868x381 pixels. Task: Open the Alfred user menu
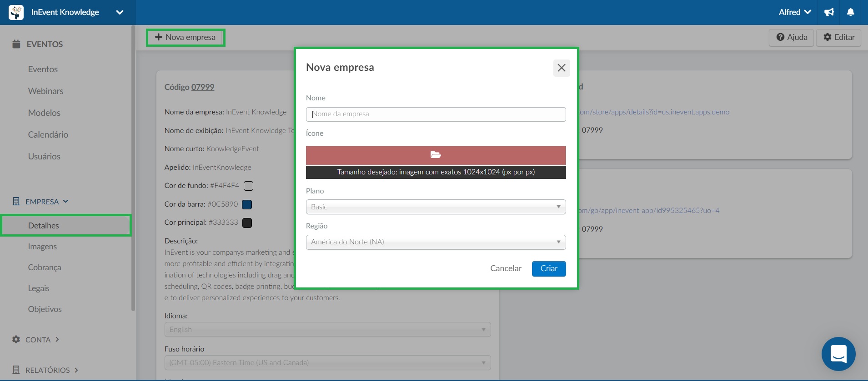pos(794,12)
